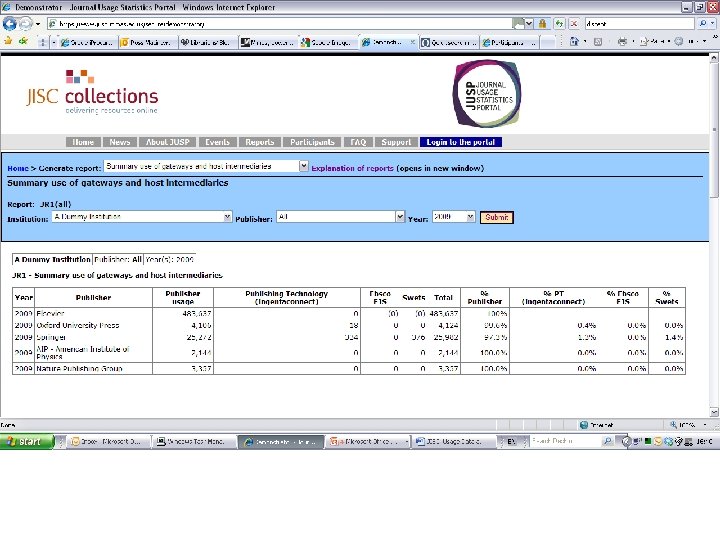Click the Add to Favorites icon
The image size is (720, 540).
(x=23, y=42)
